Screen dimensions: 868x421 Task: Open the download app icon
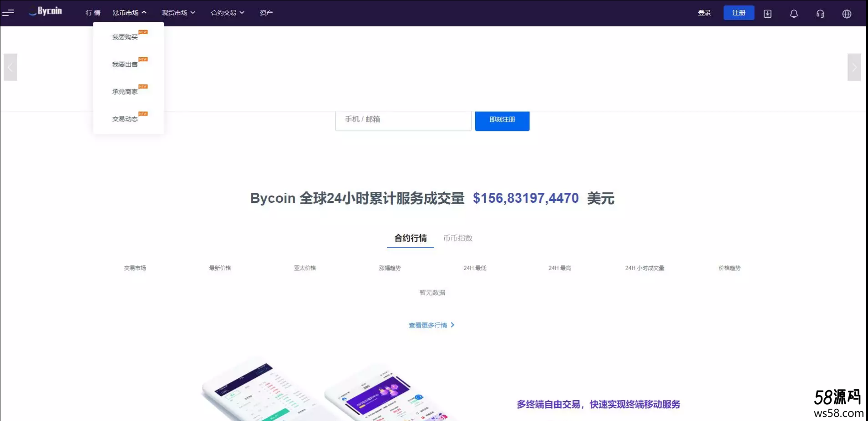coord(767,14)
